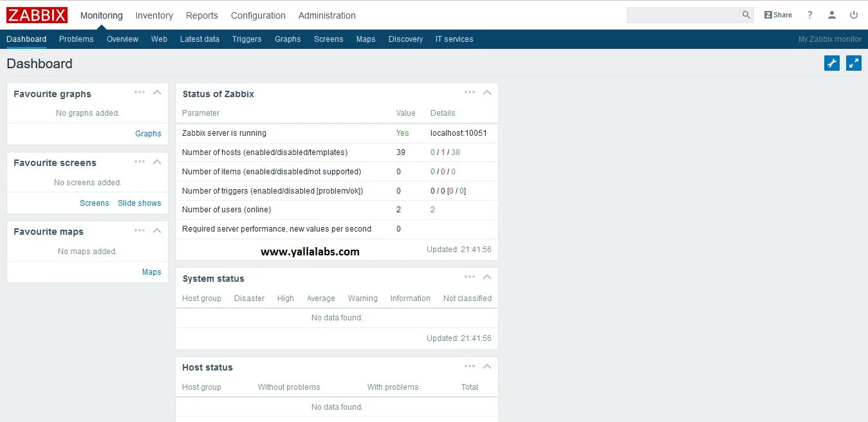Image resolution: width=868 pixels, height=422 pixels.
Task: Click the hosts value '39'
Action: click(401, 152)
